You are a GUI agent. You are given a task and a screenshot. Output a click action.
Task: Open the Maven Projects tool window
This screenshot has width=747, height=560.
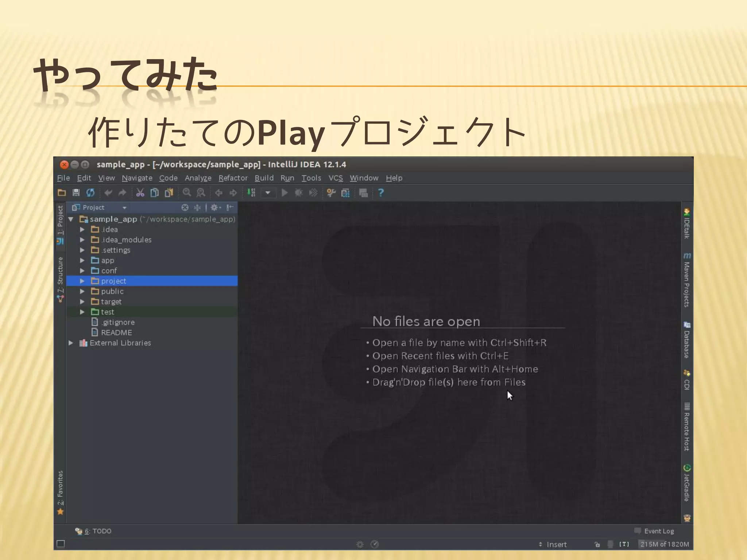[687, 280]
